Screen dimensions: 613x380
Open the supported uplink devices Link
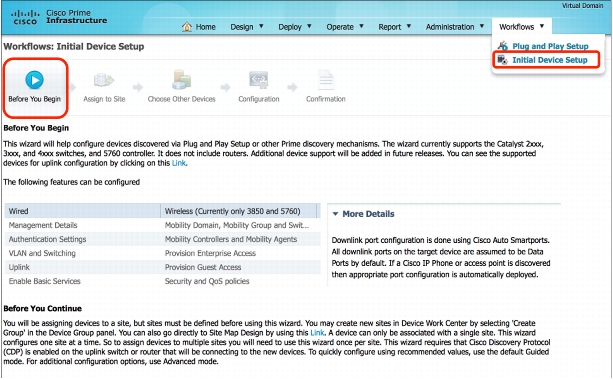[179, 163]
